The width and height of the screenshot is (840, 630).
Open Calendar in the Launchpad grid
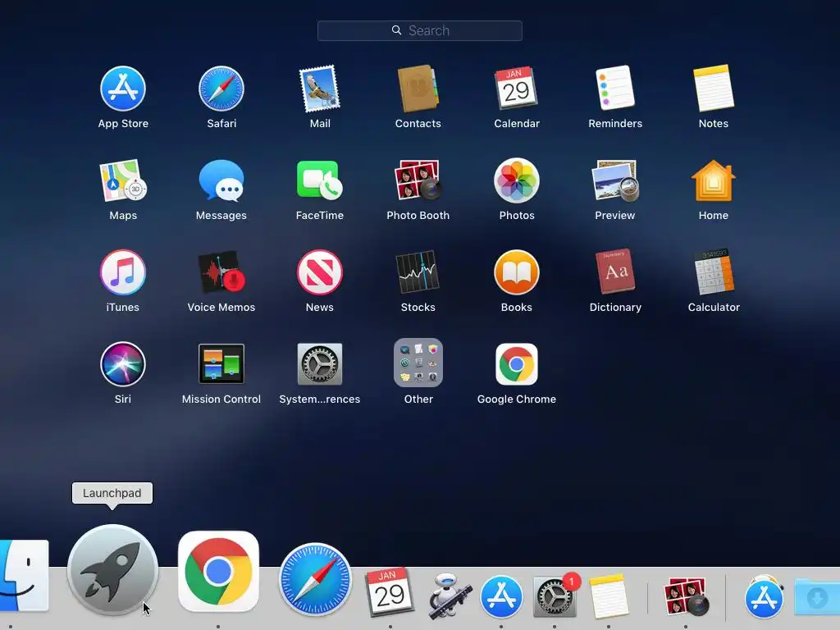coord(517,89)
